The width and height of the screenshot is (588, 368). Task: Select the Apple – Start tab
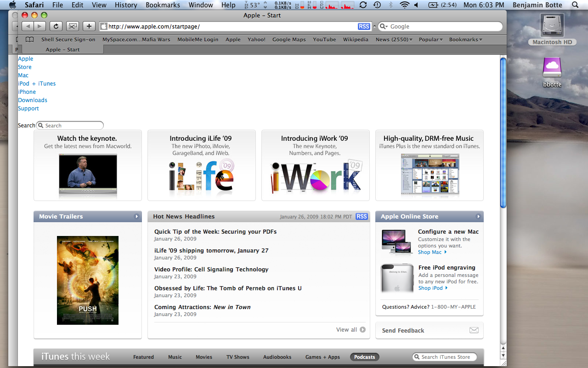pos(62,50)
